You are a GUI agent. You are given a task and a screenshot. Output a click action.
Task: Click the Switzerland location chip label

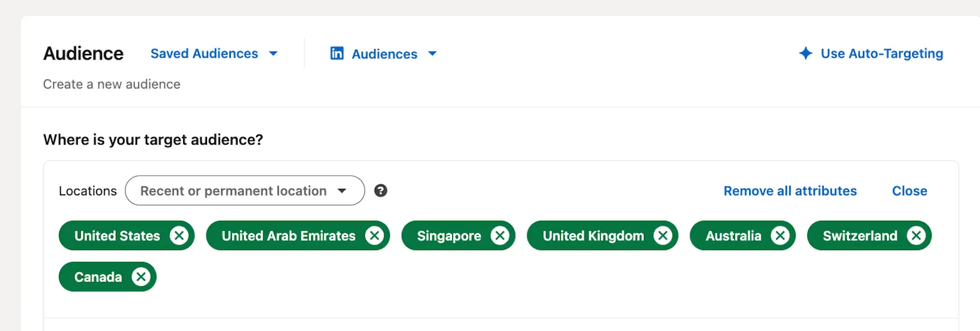(859, 236)
